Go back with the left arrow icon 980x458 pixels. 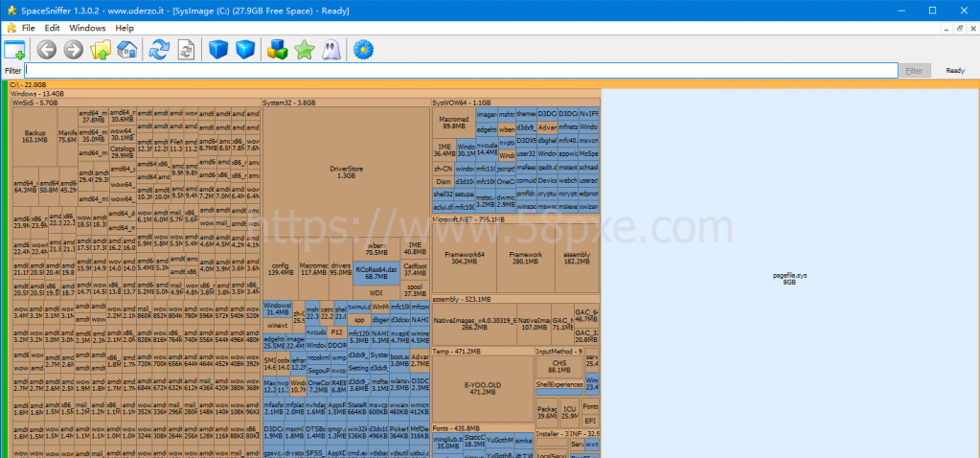coord(47,50)
